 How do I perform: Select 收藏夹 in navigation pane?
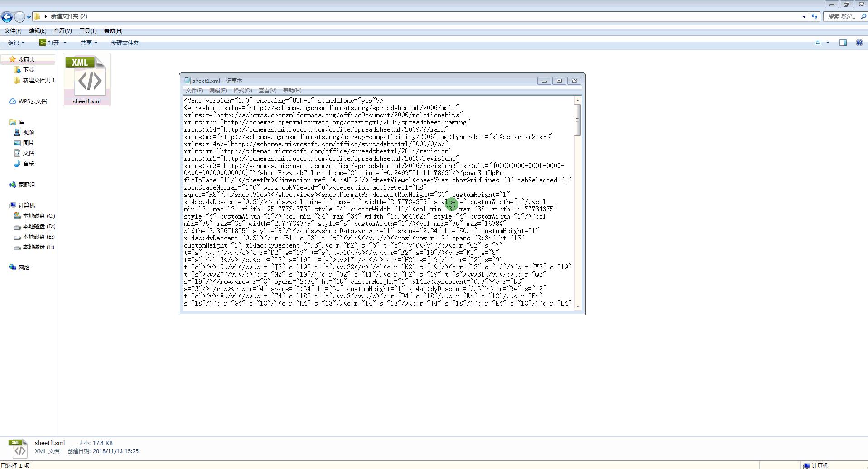coord(27,59)
